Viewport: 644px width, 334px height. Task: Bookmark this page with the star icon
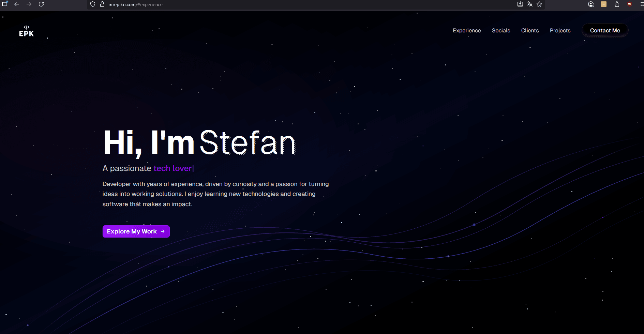[x=539, y=4]
